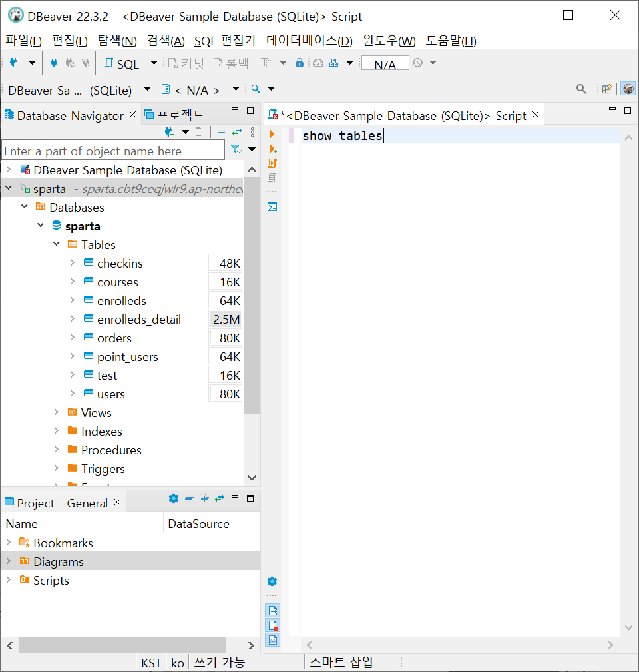Open the < N/A > schema selector
This screenshot has width=639, height=672.
(x=198, y=90)
